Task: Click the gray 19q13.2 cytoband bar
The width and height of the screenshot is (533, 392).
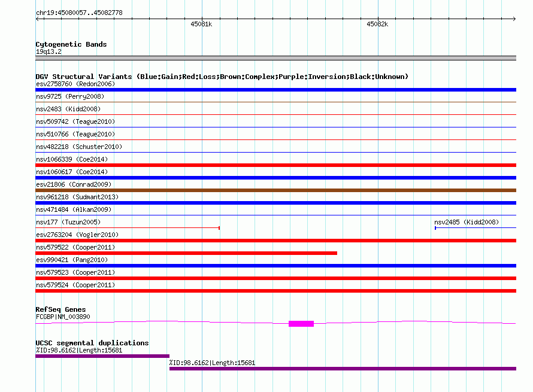Action: tap(275, 58)
